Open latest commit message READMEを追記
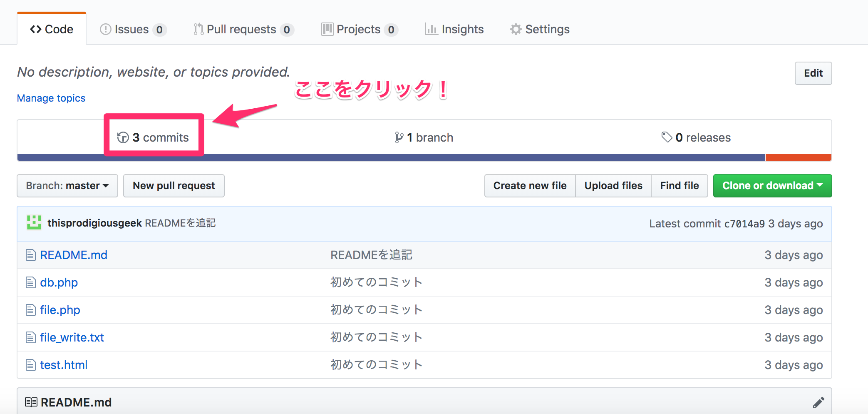The image size is (868, 414). (x=180, y=223)
